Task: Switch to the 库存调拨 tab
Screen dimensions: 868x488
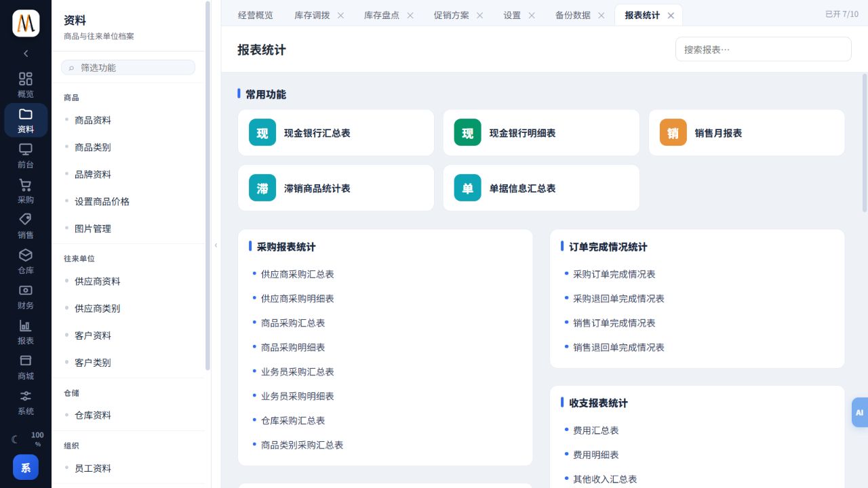Action: [x=313, y=15]
